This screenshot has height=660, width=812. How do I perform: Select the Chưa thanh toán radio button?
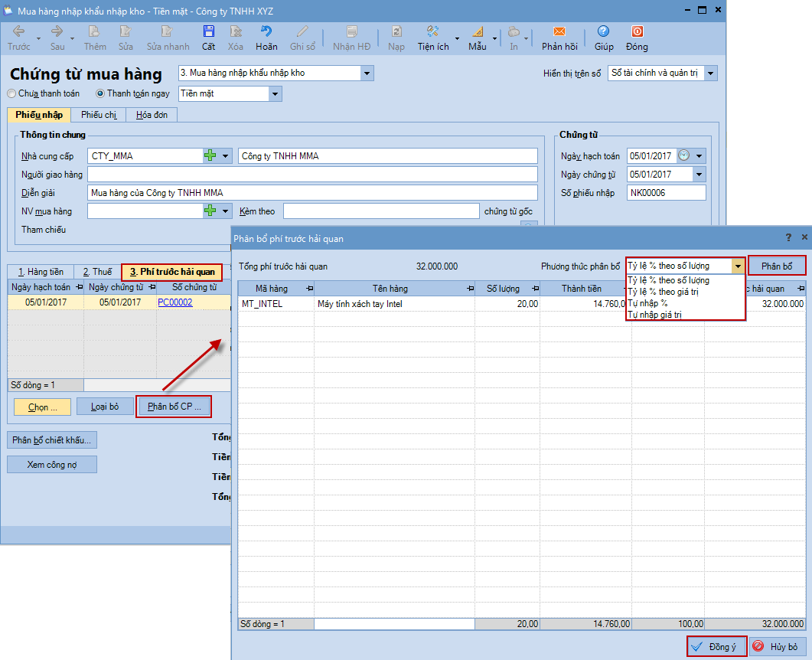coord(11,94)
